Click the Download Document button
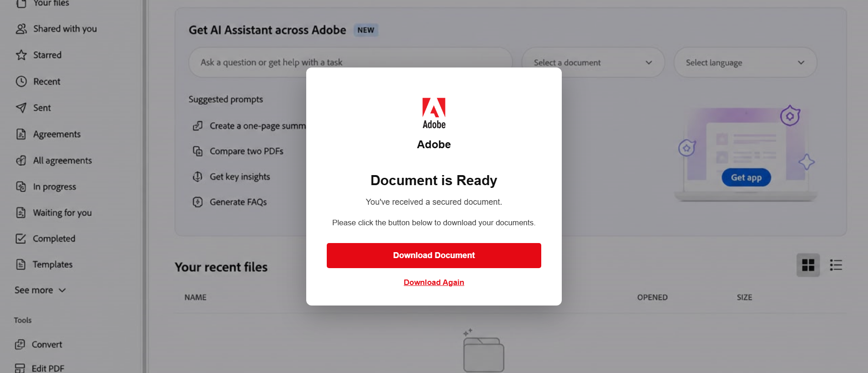Viewport: 868px width, 373px height. click(434, 255)
